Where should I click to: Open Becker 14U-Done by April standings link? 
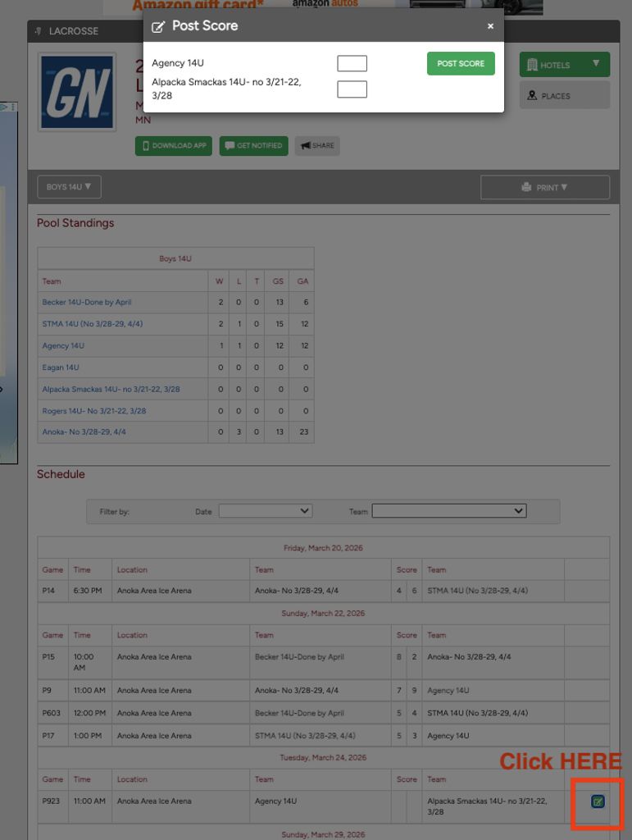86,303
